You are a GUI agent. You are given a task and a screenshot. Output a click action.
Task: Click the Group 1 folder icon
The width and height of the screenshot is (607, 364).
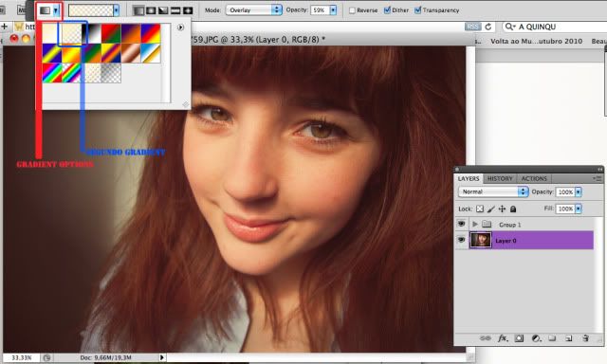click(487, 224)
